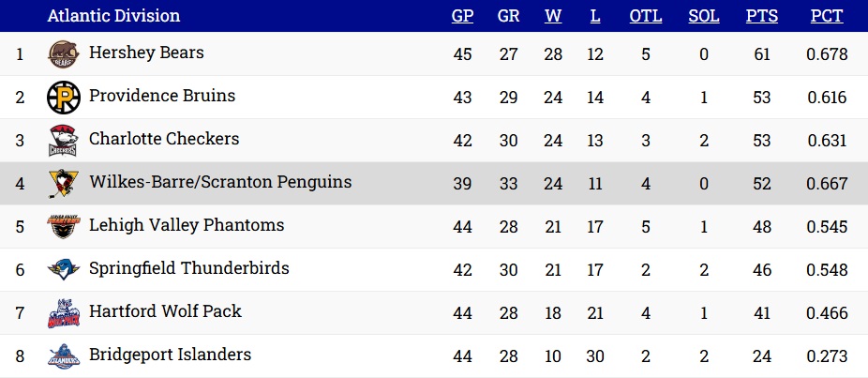Open the Hershey Bears team name
The width and height of the screenshot is (868, 378).
click(x=146, y=53)
